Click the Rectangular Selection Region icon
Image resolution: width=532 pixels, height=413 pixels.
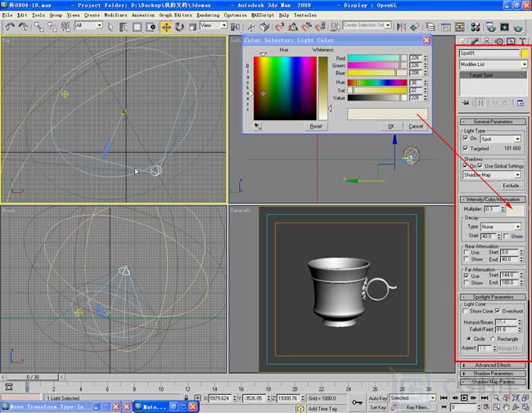tap(137, 27)
